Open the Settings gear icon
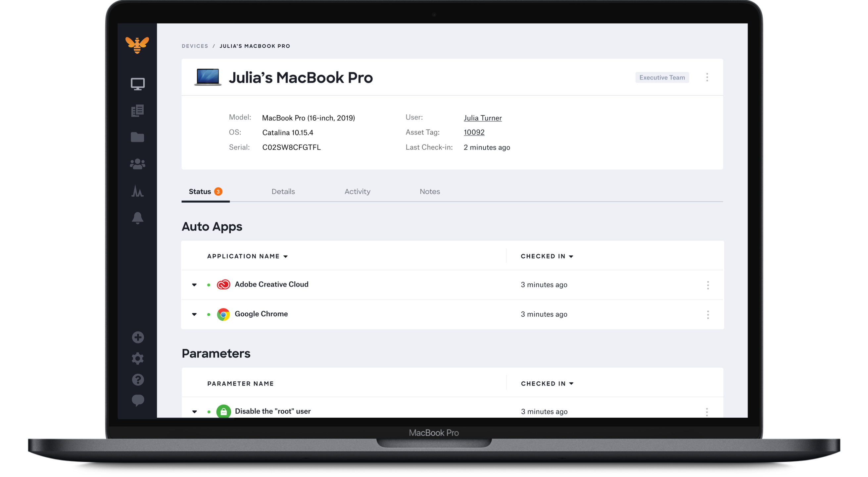 click(138, 358)
